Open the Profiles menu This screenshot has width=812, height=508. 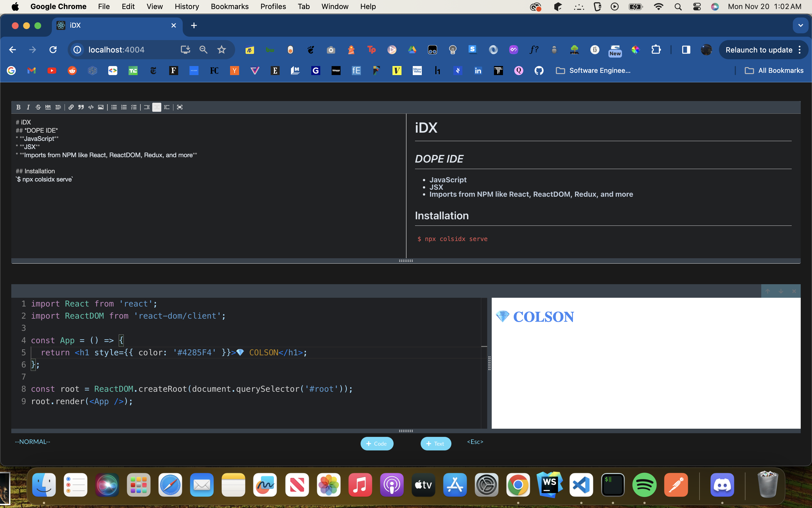pos(273,6)
